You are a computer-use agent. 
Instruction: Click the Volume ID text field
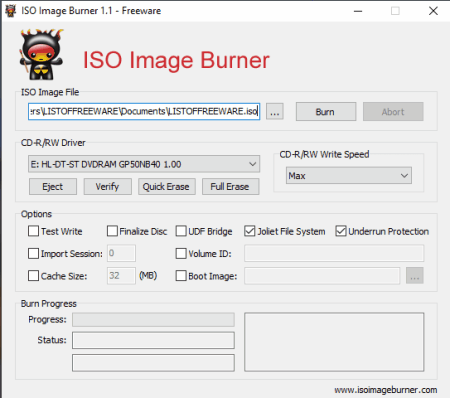[334, 253]
